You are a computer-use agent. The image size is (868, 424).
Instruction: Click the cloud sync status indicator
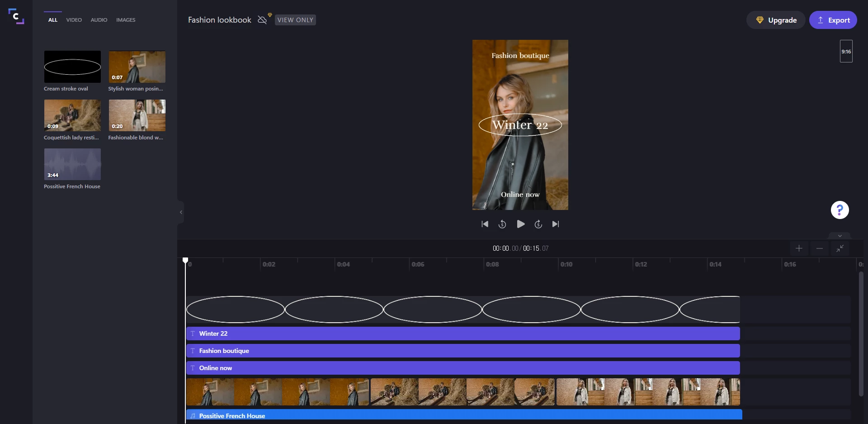(x=263, y=19)
